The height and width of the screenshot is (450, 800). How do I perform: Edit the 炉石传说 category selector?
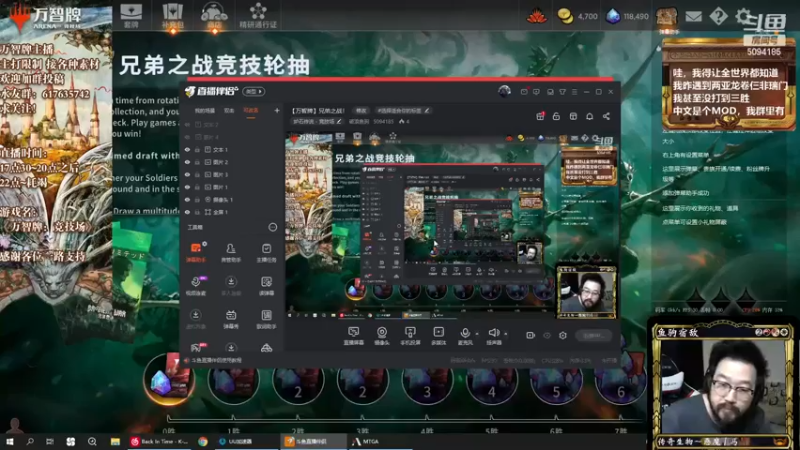(x=317, y=121)
